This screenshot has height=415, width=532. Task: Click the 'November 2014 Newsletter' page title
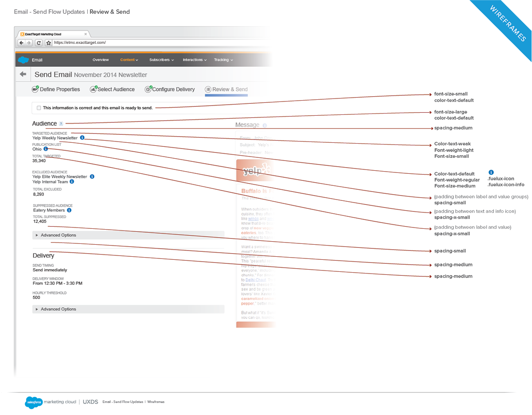click(x=110, y=75)
